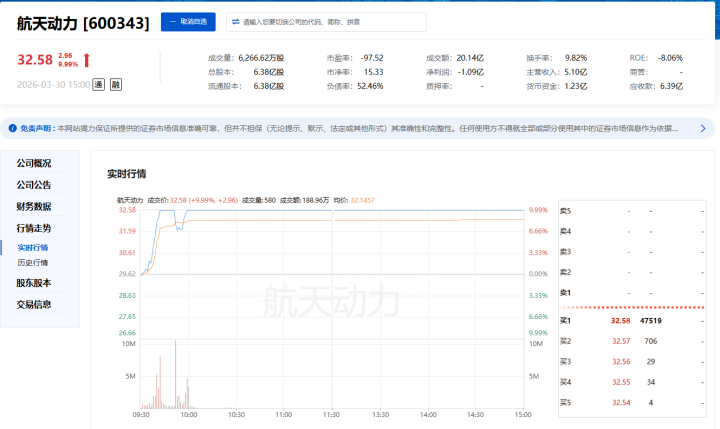720x429 pixels.
Task: Open 公司概况 in the sidebar
Action: pos(34,163)
